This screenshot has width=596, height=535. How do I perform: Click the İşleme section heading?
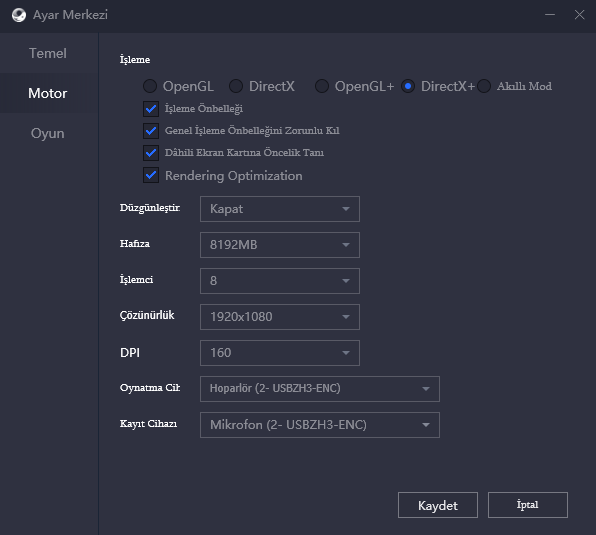click(135, 60)
